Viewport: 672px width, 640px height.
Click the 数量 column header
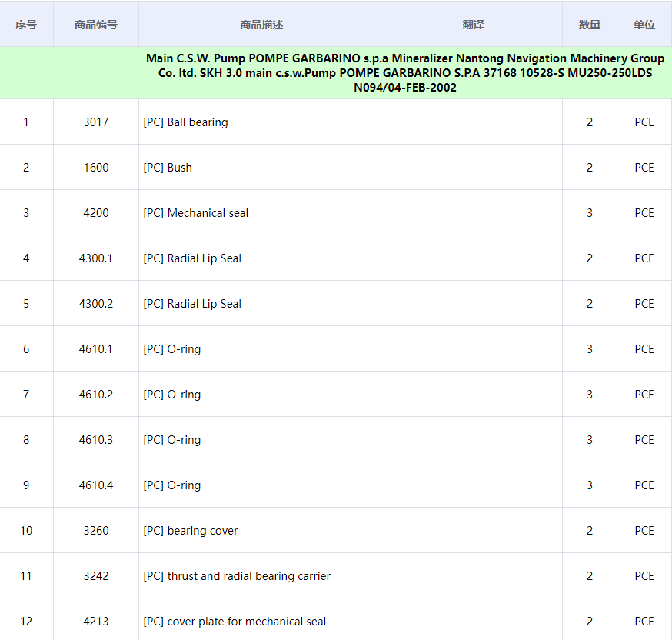coord(590,25)
